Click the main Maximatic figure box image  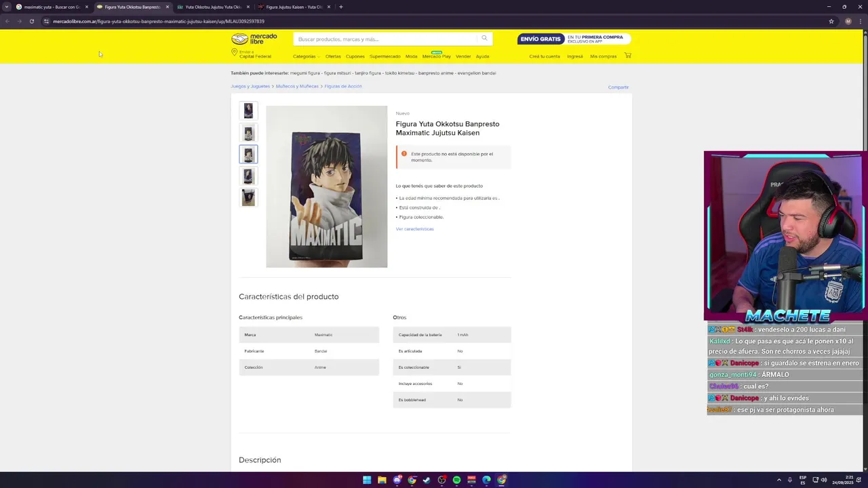(326, 186)
